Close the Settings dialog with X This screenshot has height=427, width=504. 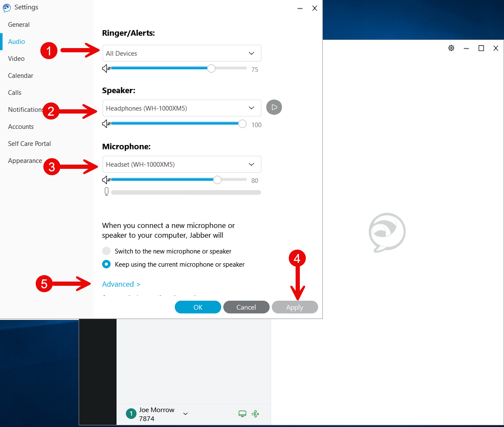tap(315, 9)
